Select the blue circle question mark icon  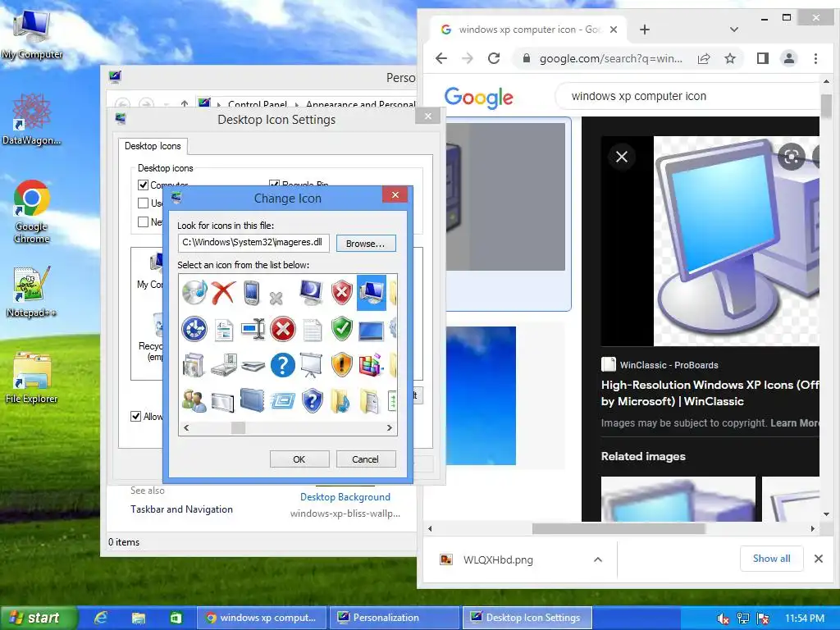coord(283,365)
